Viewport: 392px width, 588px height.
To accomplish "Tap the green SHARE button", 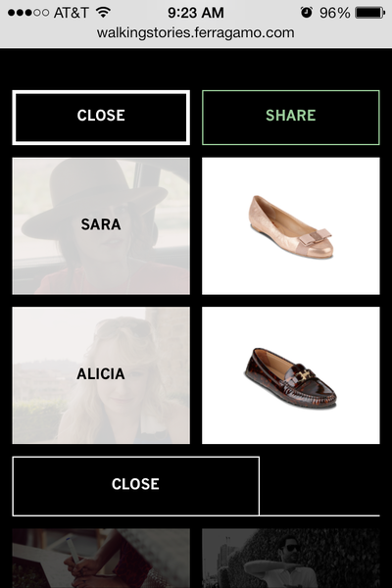I will coord(291,118).
